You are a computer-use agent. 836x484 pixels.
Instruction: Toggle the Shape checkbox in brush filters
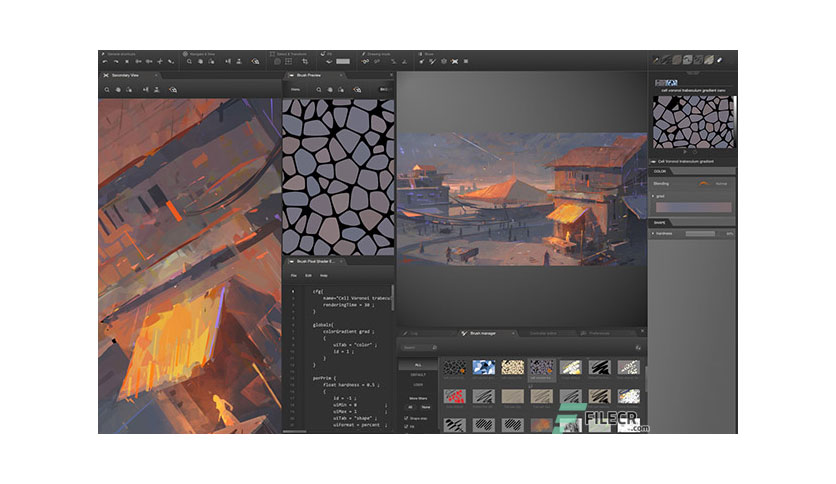pos(406,418)
